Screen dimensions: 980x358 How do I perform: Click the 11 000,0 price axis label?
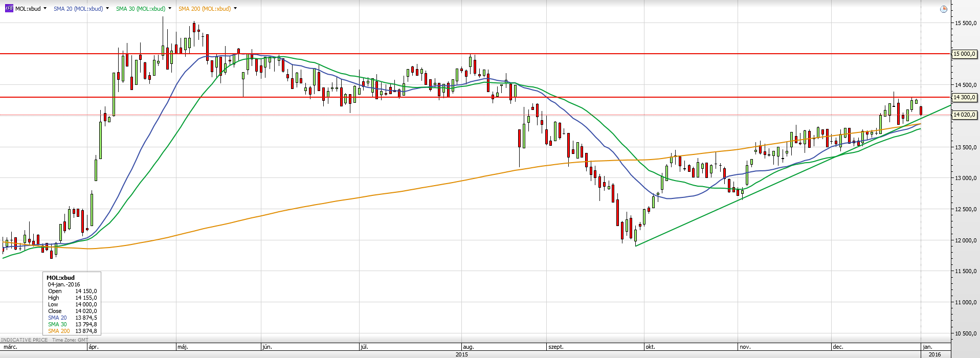point(966,302)
